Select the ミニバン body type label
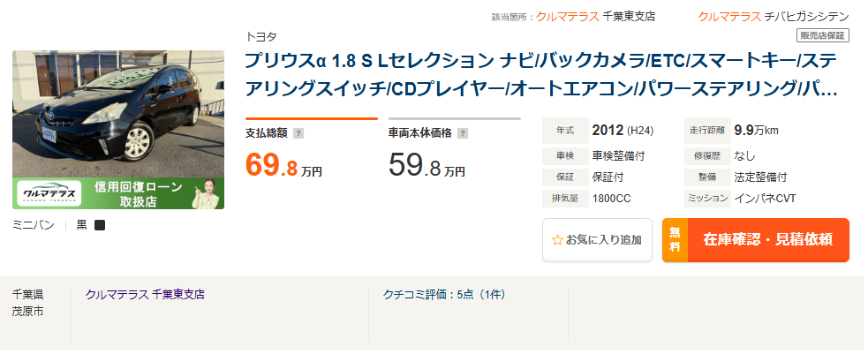The width and height of the screenshot is (868, 354). pyautogui.click(x=34, y=225)
